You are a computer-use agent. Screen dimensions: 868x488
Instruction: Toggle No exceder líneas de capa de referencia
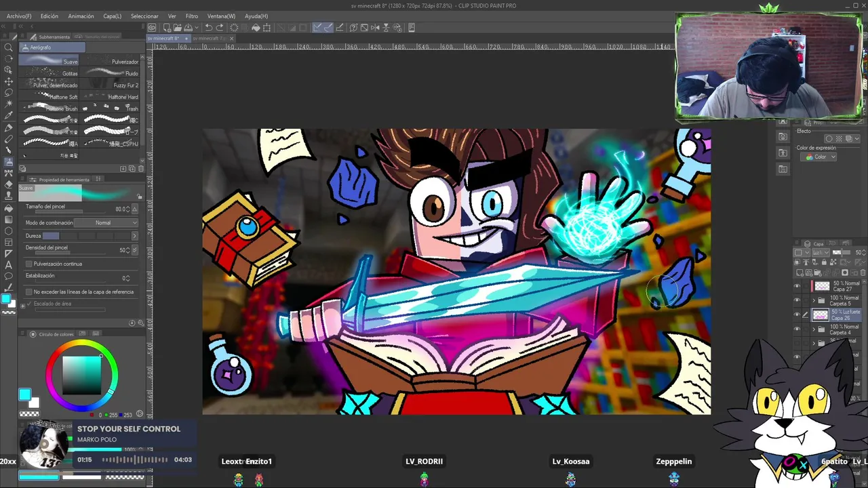29,291
